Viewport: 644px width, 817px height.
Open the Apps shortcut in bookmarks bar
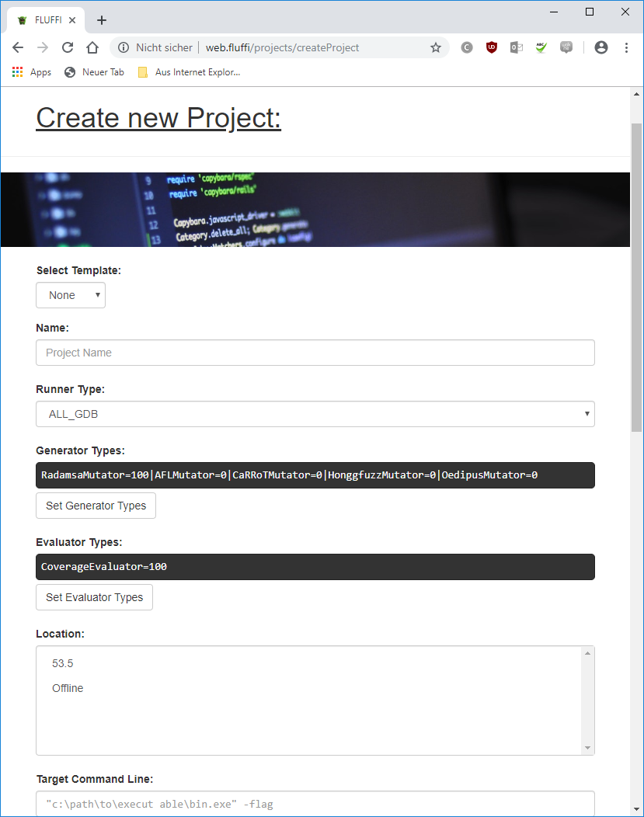32,72
